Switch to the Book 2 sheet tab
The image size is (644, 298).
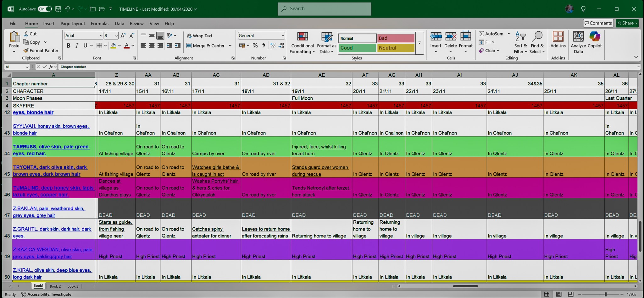pyautogui.click(x=55, y=286)
